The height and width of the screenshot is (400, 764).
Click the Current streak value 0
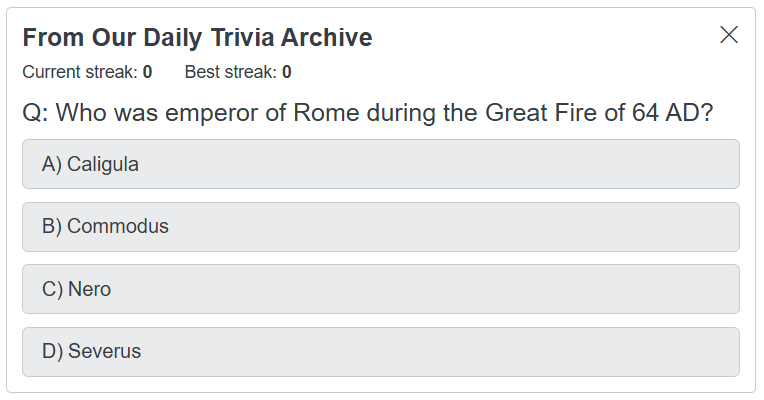point(147,72)
